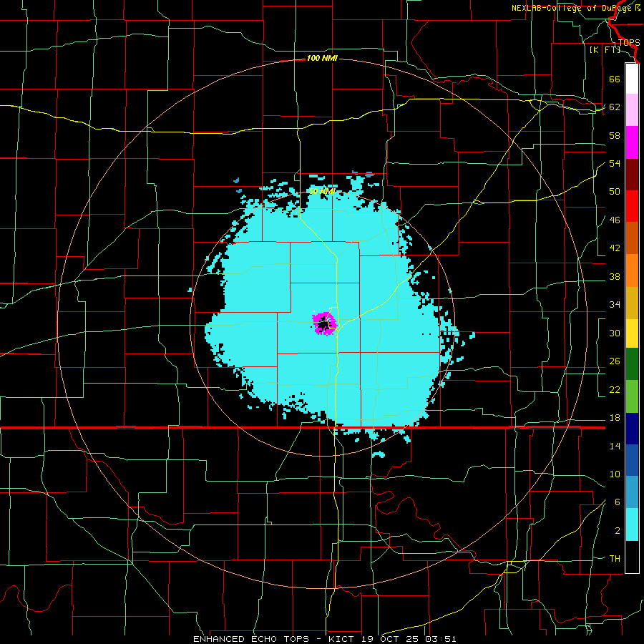Viewport: 644px width, 644px height.
Task: Click the 2 legend tick label
Action: pyautogui.click(x=618, y=531)
